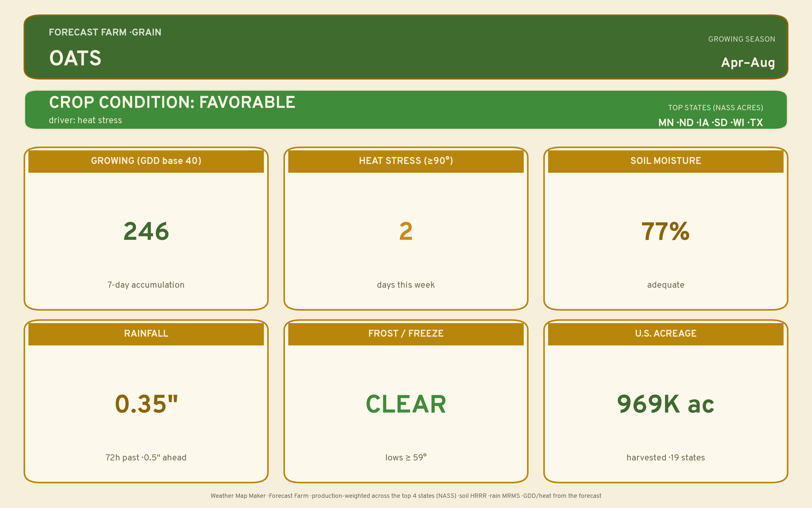The height and width of the screenshot is (508, 812).
Task: Click the CLEAR frost status
Action: pos(406,404)
